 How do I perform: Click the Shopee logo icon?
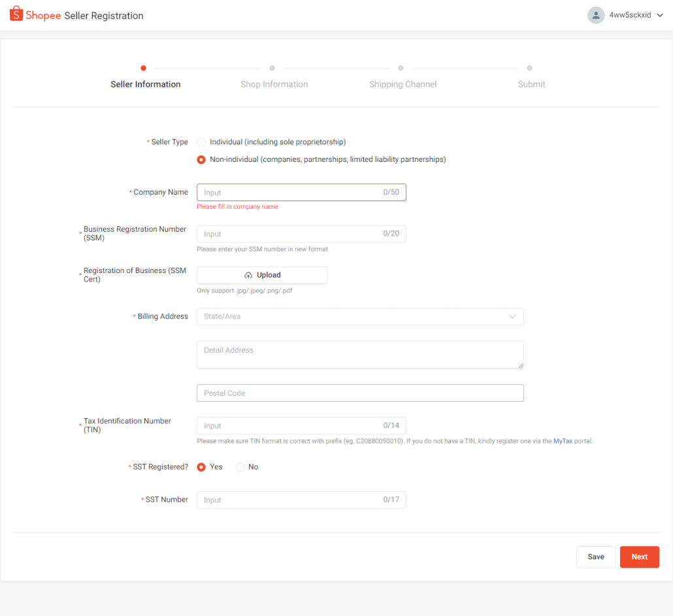coord(16,14)
